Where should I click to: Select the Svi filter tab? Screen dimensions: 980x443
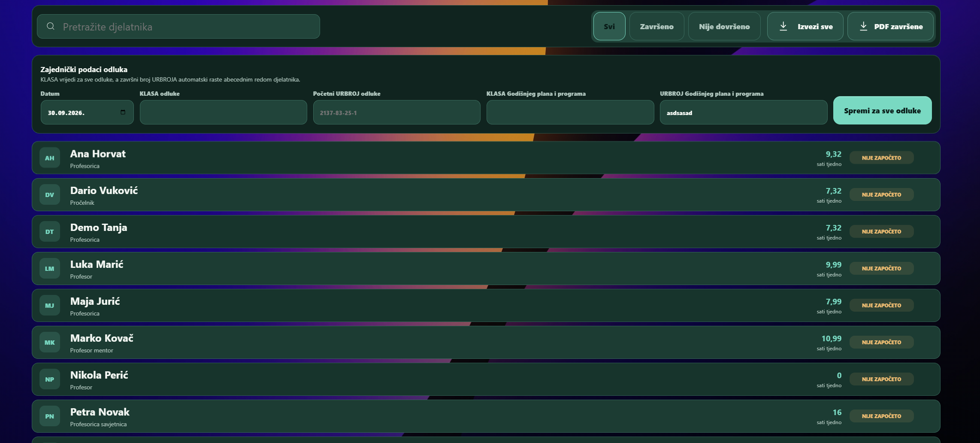609,26
